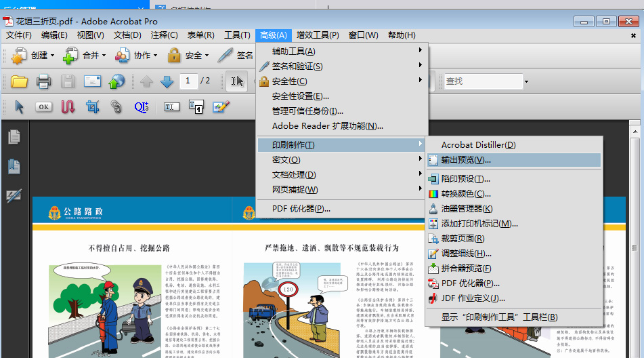The image size is (644, 358).
Task: Open the 文件(F) menu
Action: coord(19,35)
